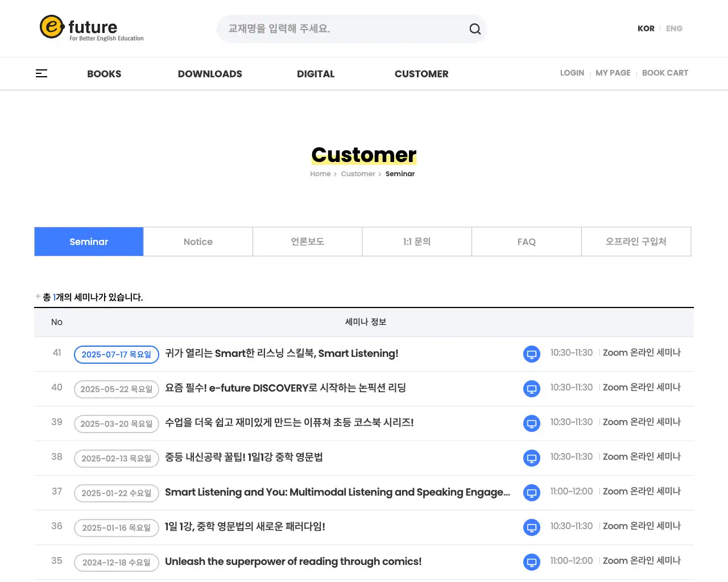
Task: Open seminar '요즘 필수! e-future DISCOVERY로 시작하는 논픽션 리딩'
Action: [286, 388]
